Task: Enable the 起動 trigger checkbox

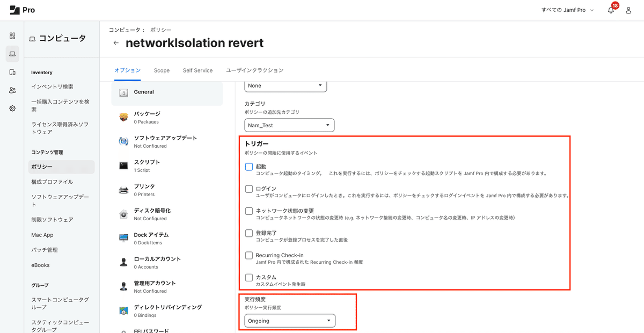Action: [x=249, y=166]
